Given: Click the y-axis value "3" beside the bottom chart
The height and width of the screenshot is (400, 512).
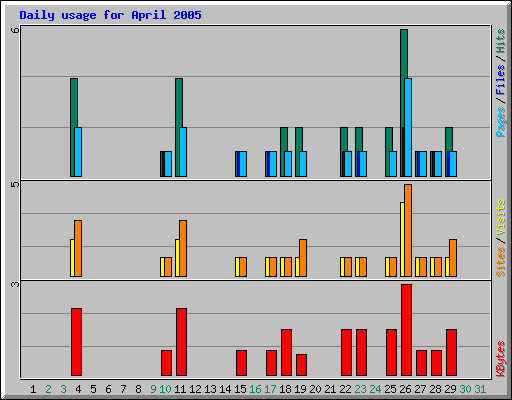Looking at the screenshot, I should [15, 284].
